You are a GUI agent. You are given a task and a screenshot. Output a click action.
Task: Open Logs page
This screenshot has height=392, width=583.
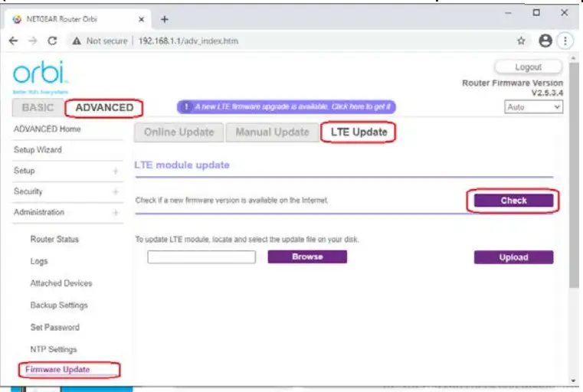[39, 261]
